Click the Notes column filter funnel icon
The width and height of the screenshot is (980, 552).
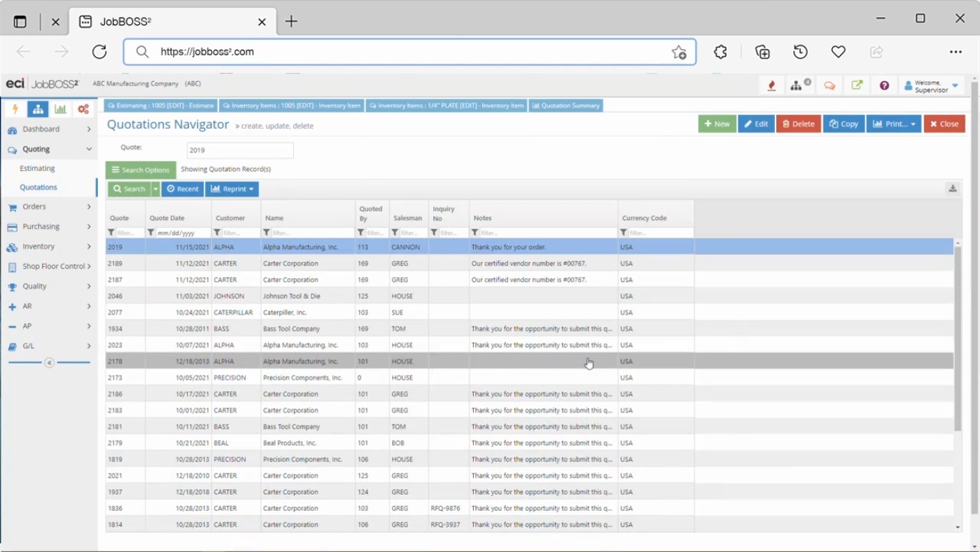point(475,233)
